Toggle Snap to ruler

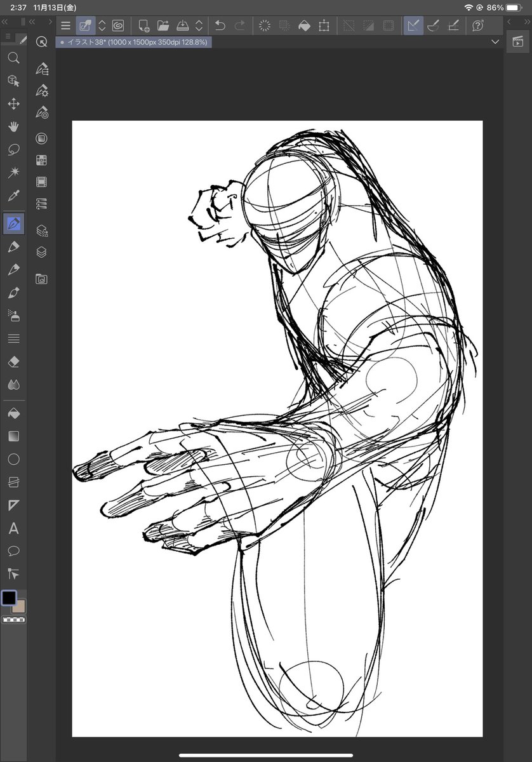point(413,25)
